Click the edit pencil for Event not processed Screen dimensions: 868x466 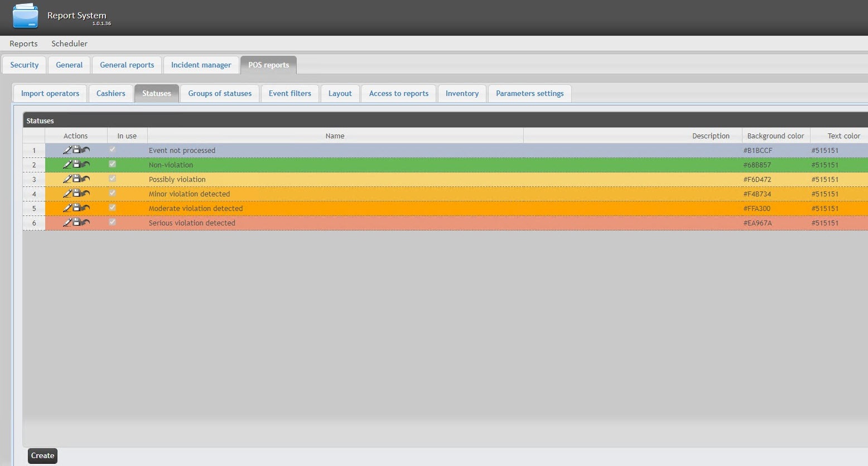click(x=67, y=150)
